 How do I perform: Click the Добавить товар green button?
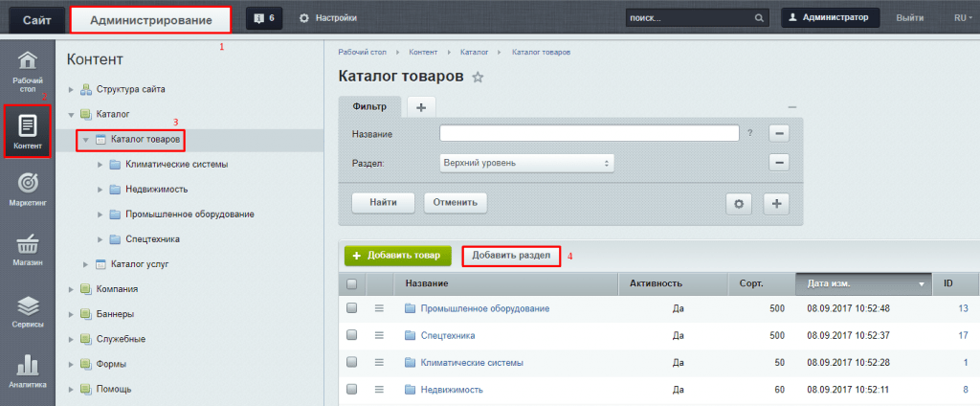point(397,256)
